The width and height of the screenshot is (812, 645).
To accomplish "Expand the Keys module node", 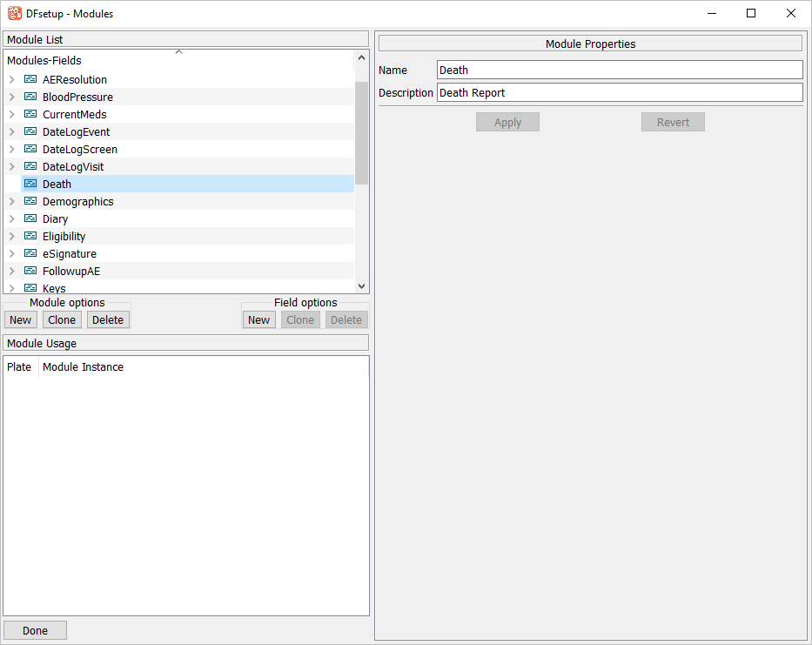I will click(11, 287).
